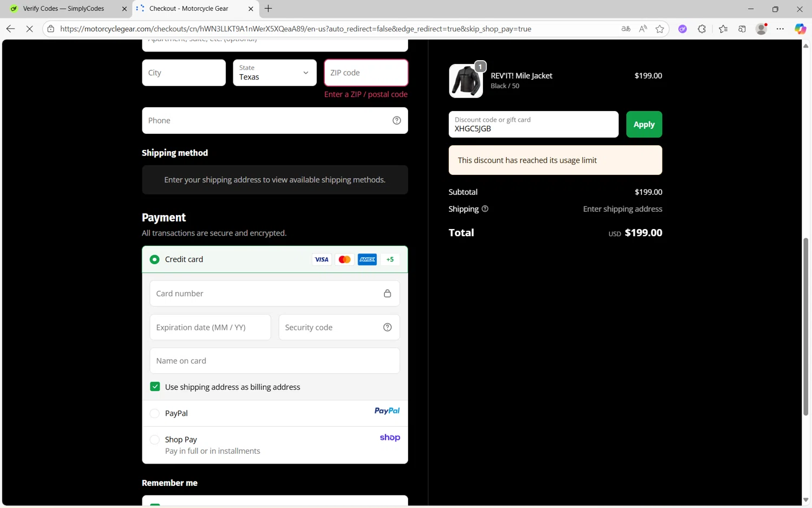
Task: Show security code help icon
Action: (x=388, y=327)
